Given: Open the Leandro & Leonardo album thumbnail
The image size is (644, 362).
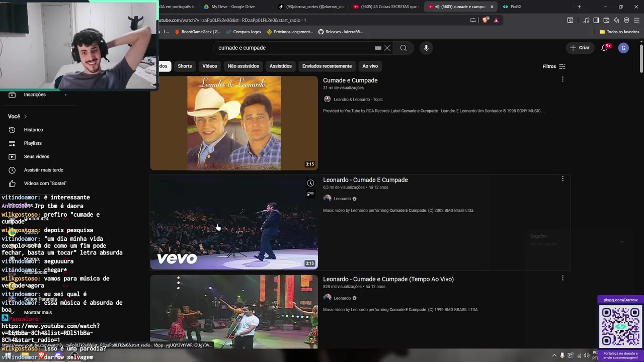Looking at the screenshot, I should pyautogui.click(x=234, y=123).
